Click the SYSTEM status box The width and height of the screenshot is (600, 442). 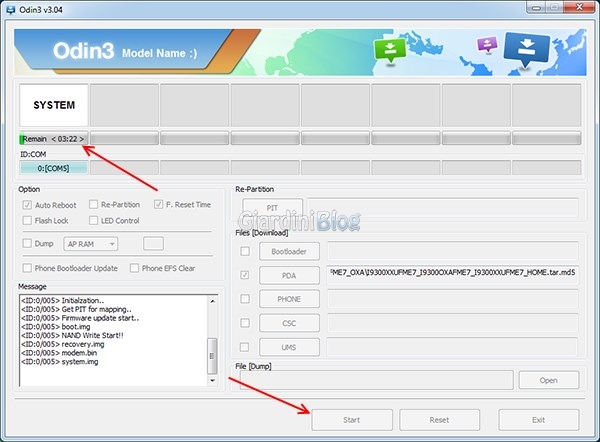pos(54,105)
